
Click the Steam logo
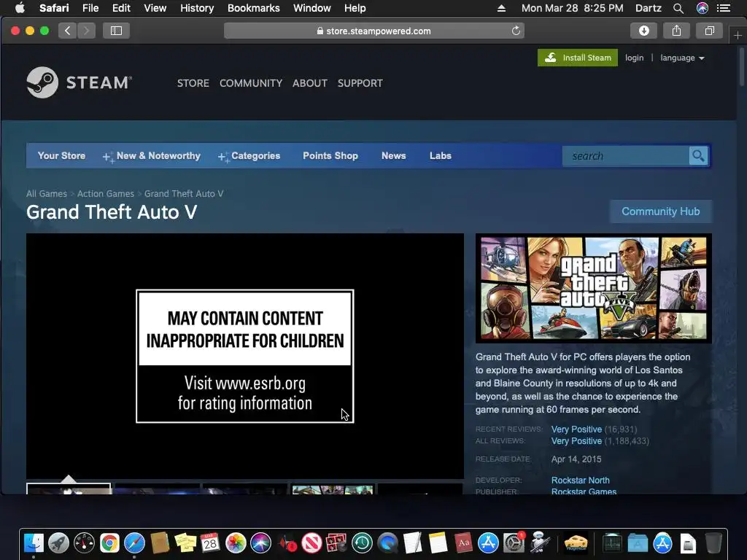click(79, 82)
